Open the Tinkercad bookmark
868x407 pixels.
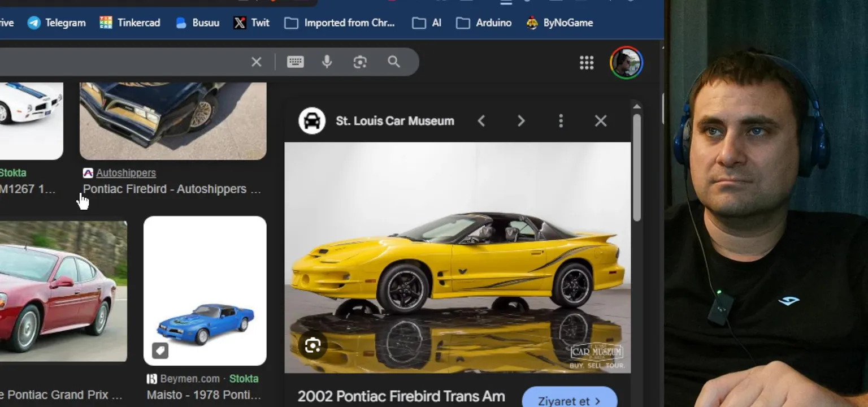click(130, 23)
